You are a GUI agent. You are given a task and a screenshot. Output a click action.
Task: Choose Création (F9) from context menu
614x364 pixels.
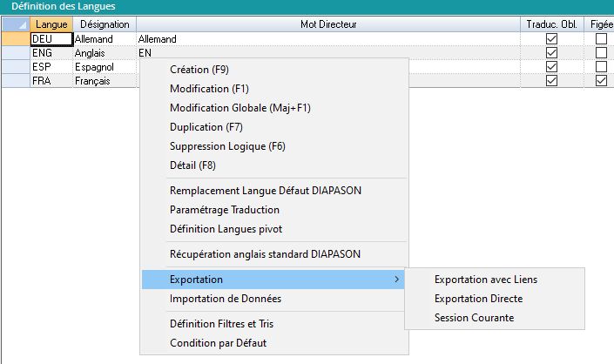(199, 70)
